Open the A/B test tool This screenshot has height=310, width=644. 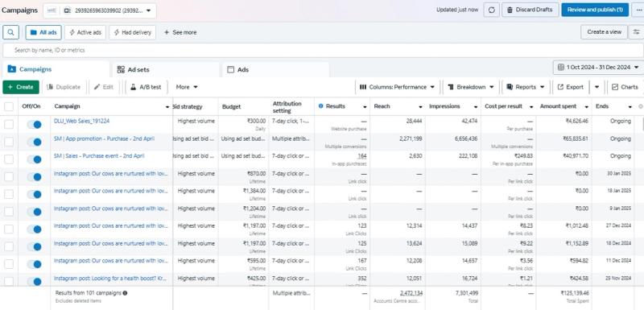(x=147, y=87)
